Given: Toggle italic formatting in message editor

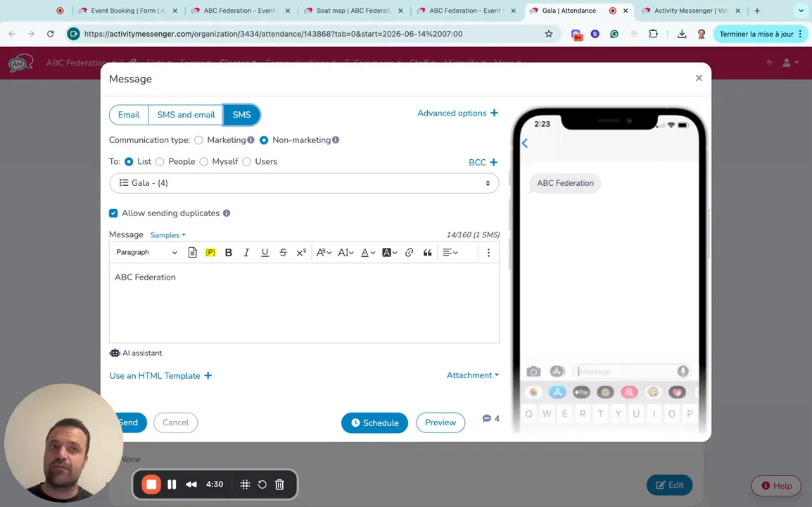Looking at the screenshot, I should pos(246,253).
